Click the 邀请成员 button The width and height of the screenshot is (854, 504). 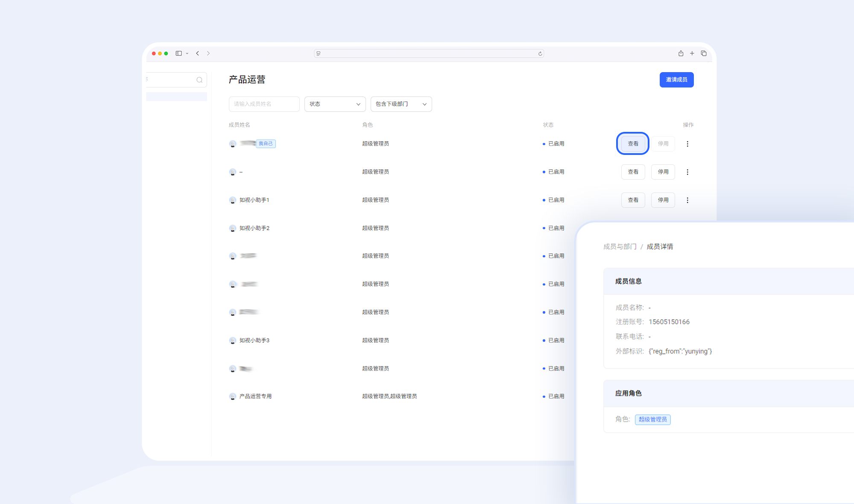click(x=676, y=80)
